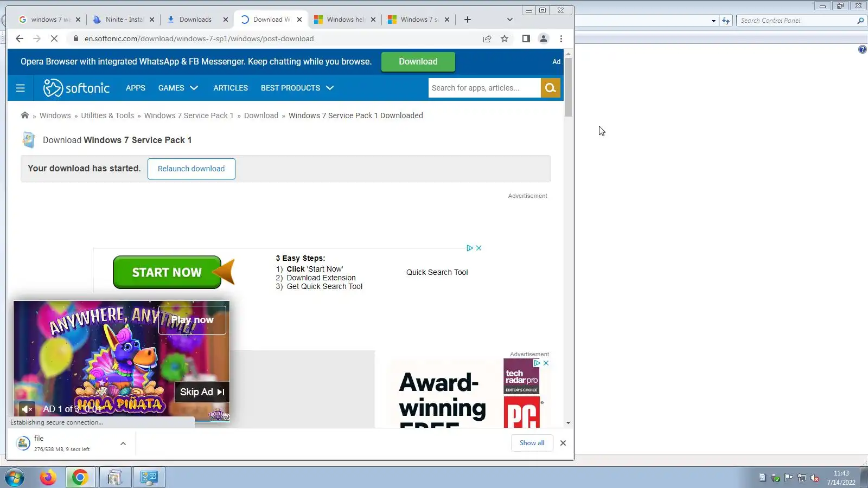Viewport: 868px width, 488px height.
Task: Open the APPS menu
Action: coord(136,88)
